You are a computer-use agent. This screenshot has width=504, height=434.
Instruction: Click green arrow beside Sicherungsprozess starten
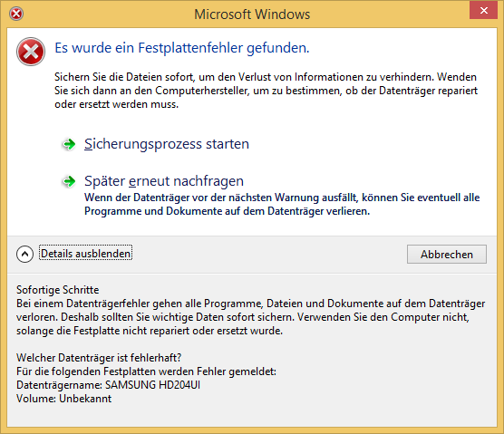click(x=69, y=144)
